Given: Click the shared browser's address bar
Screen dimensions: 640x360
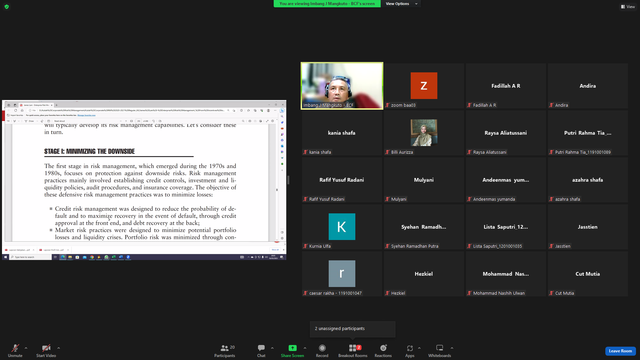Looking at the screenshot, I should [131, 110].
